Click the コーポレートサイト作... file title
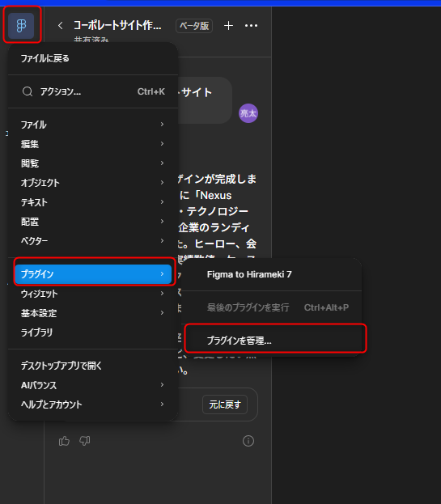Viewport: 441px width, 504px height. (117, 25)
